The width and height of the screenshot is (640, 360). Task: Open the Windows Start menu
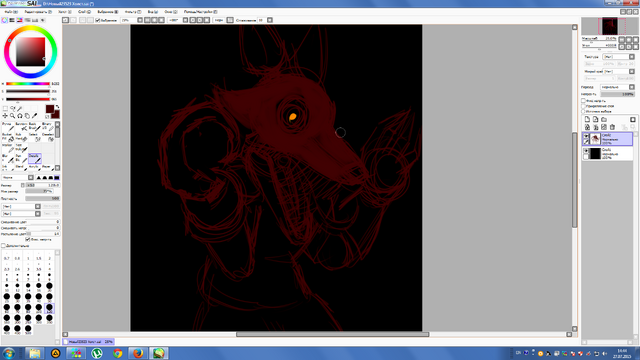coord(9,353)
